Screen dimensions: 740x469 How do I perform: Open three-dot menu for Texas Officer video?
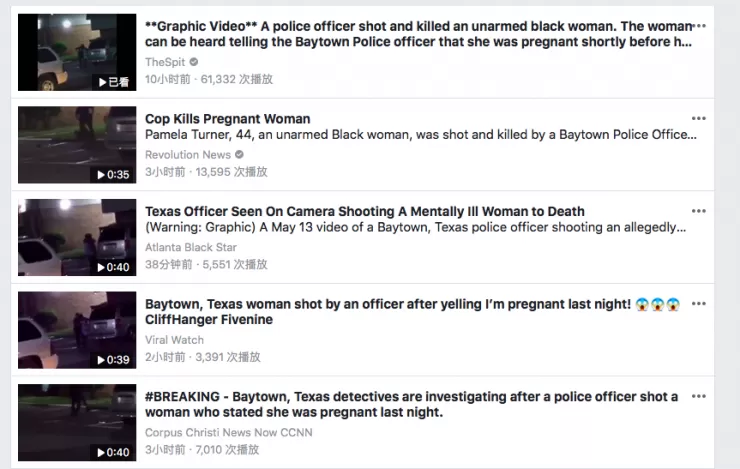click(x=698, y=211)
